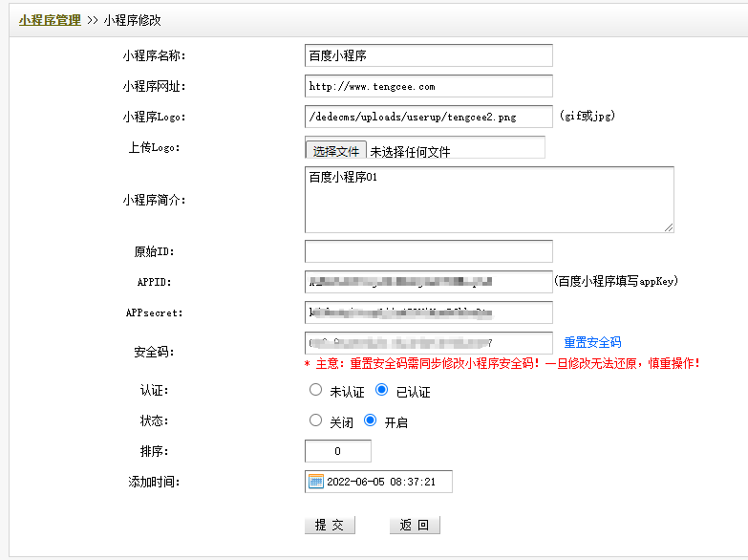The width and height of the screenshot is (748, 560).
Task: Set status to 关闭
Action: [316, 420]
